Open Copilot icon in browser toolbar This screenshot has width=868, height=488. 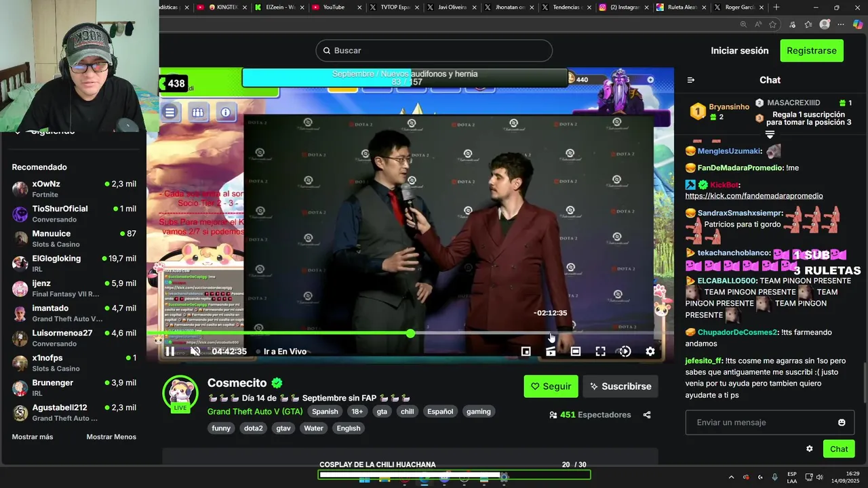[x=858, y=24]
